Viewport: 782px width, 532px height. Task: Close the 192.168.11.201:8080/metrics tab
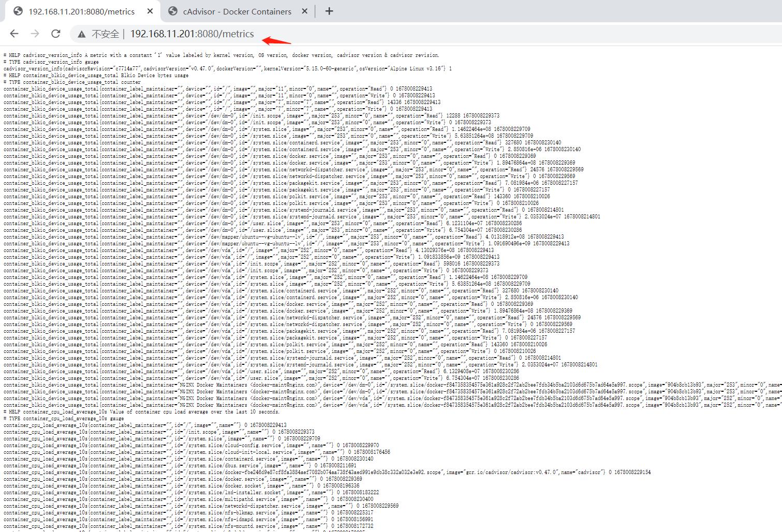(150, 11)
